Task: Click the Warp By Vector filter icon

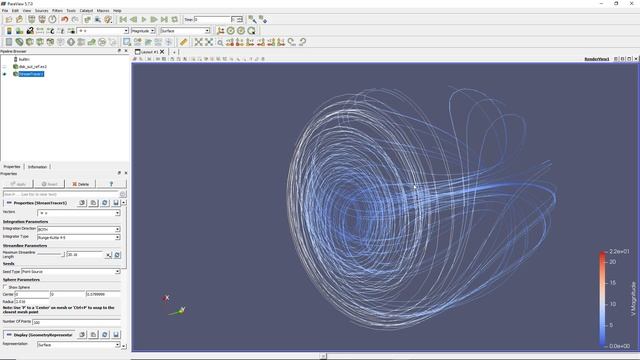Action: (91, 42)
